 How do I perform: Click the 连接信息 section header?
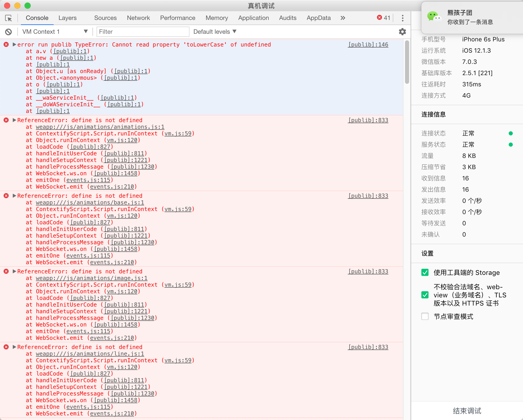[x=433, y=114]
